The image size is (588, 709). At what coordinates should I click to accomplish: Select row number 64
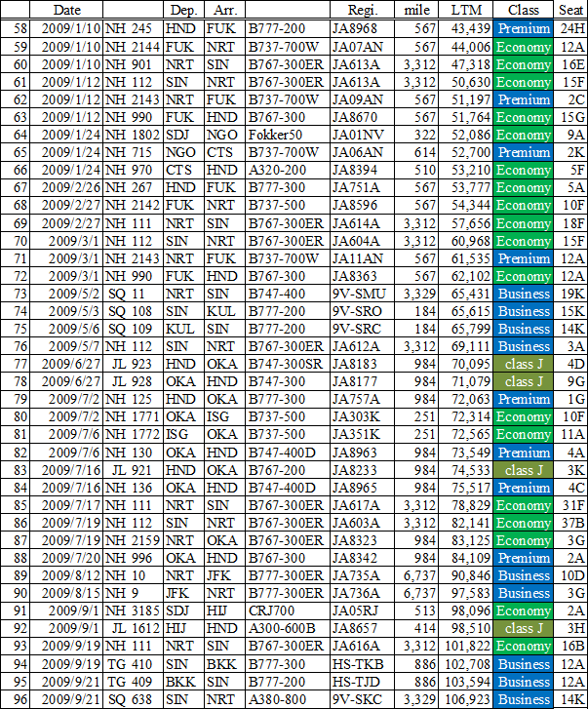[15, 135]
